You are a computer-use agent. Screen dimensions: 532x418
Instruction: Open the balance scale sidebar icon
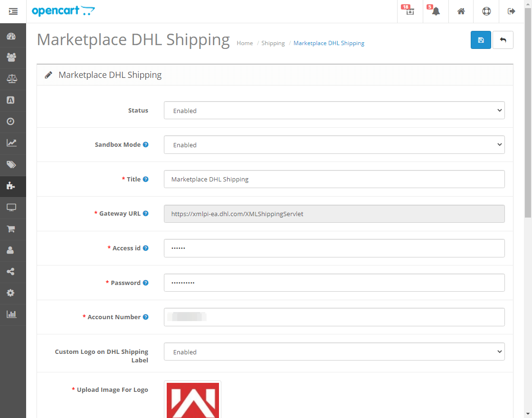tap(11, 79)
